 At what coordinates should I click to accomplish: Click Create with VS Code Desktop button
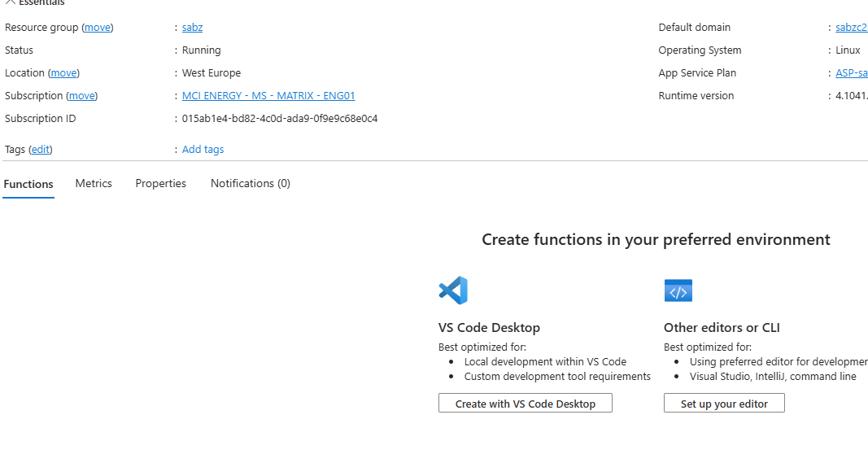(x=526, y=403)
